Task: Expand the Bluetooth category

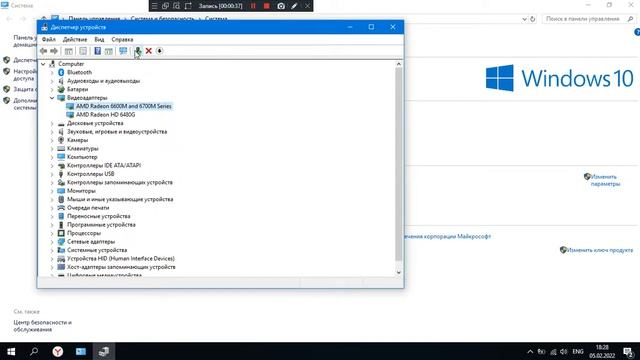Action: 52,73
